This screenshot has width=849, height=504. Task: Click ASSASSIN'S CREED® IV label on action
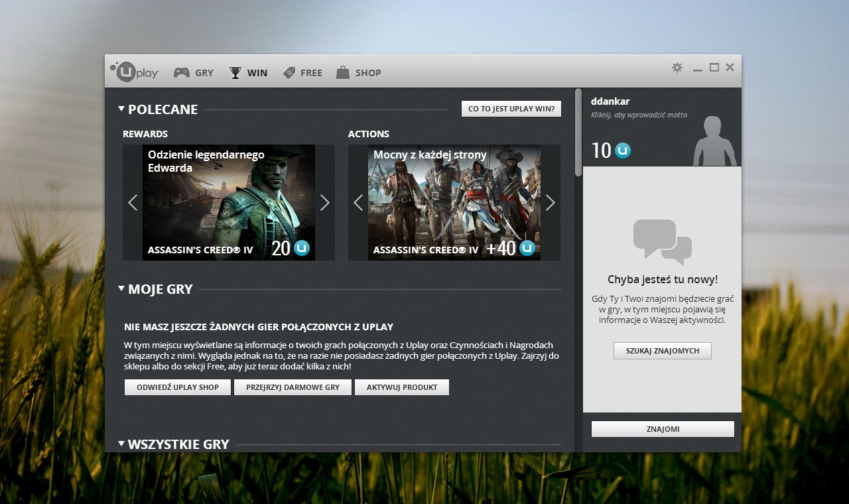pos(426,251)
